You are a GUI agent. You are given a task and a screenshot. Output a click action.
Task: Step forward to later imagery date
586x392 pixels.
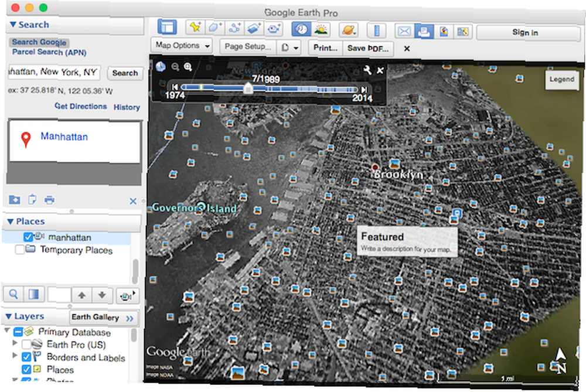coord(364,90)
